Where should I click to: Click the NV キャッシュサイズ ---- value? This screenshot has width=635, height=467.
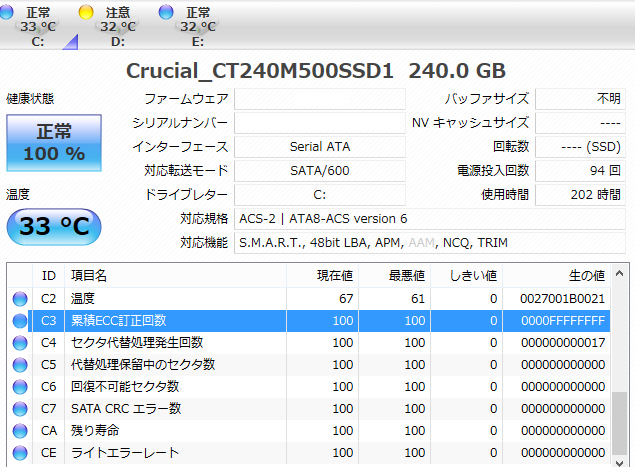[580, 123]
